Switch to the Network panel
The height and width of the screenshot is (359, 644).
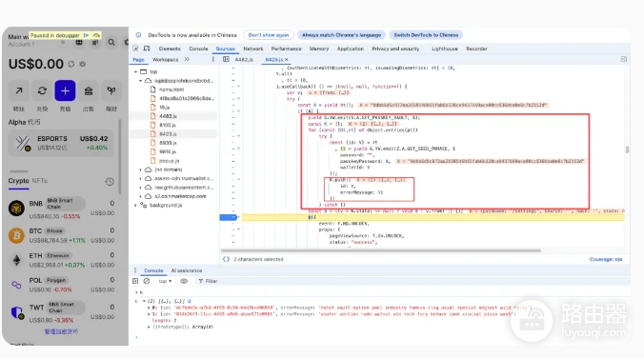(x=253, y=49)
